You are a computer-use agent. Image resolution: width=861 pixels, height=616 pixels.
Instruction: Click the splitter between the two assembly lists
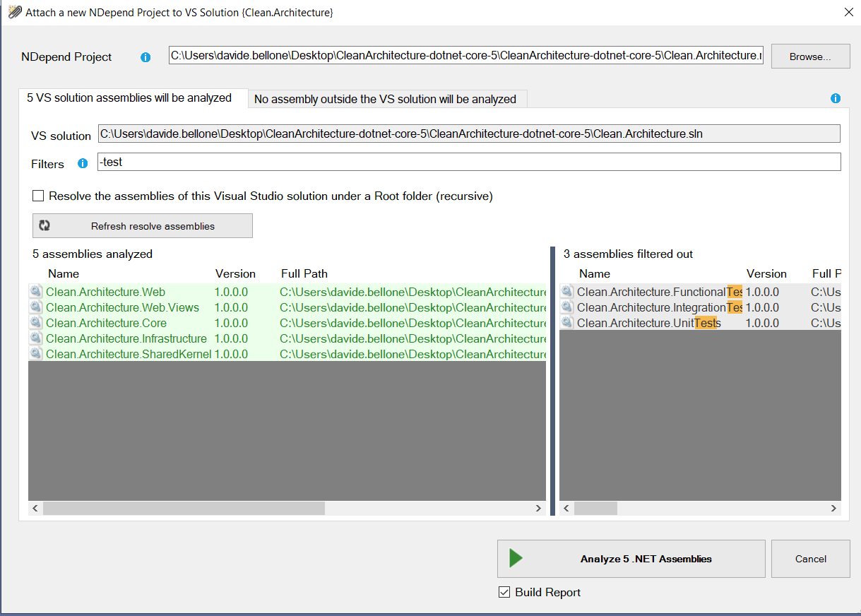click(x=553, y=381)
